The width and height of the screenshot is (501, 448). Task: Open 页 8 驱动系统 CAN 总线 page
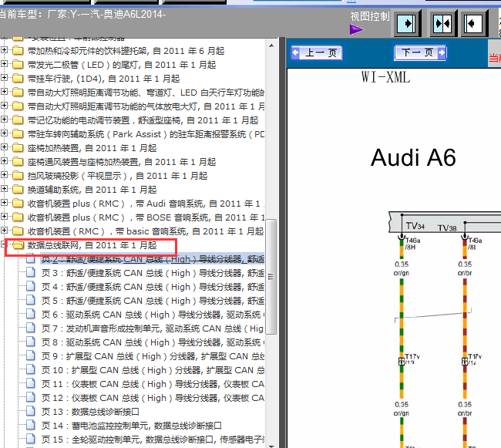(153, 342)
